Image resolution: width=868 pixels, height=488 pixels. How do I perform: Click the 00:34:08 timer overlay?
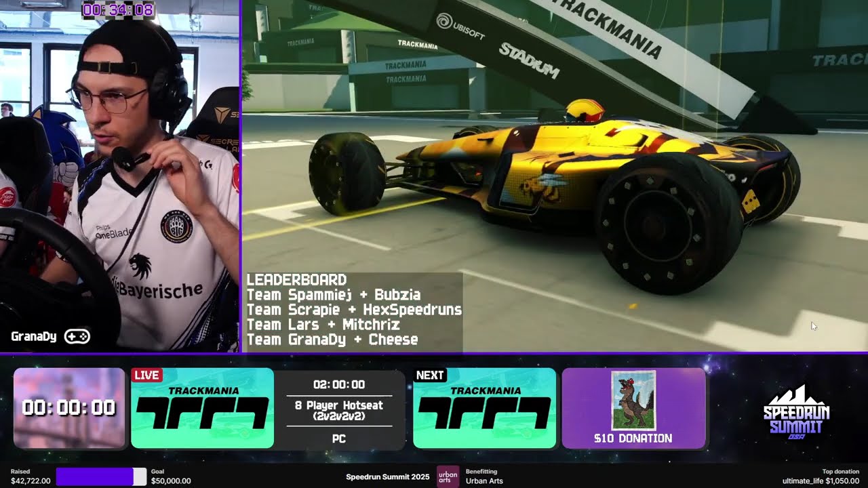click(x=118, y=10)
